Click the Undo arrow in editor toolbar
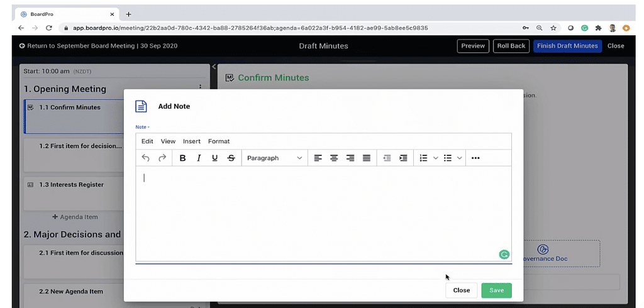The height and width of the screenshot is (308, 644). click(x=146, y=158)
